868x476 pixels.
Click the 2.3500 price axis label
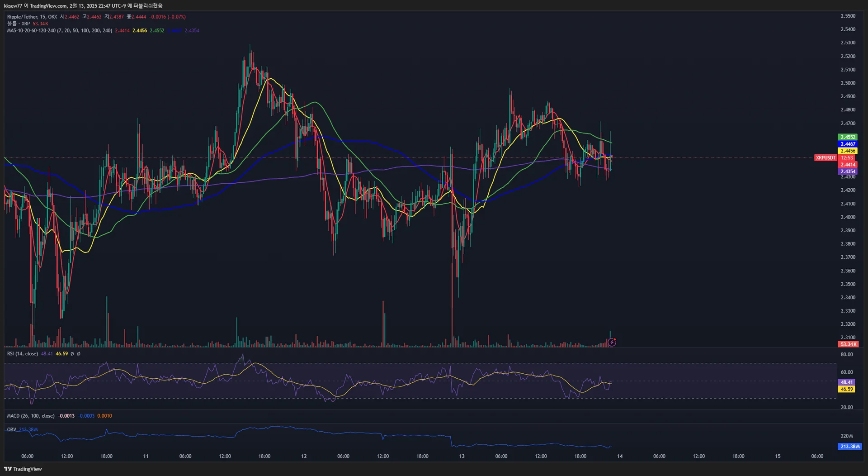click(848, 284)
